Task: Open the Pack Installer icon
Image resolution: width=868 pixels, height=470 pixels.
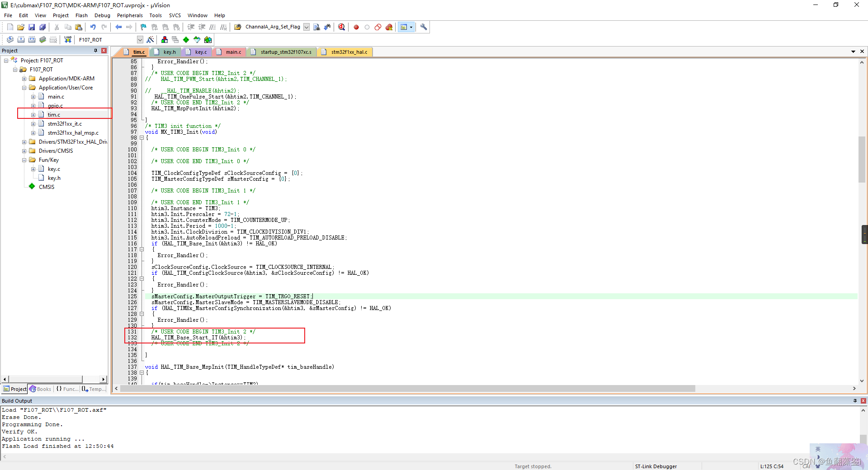Action: click(208, 40)
